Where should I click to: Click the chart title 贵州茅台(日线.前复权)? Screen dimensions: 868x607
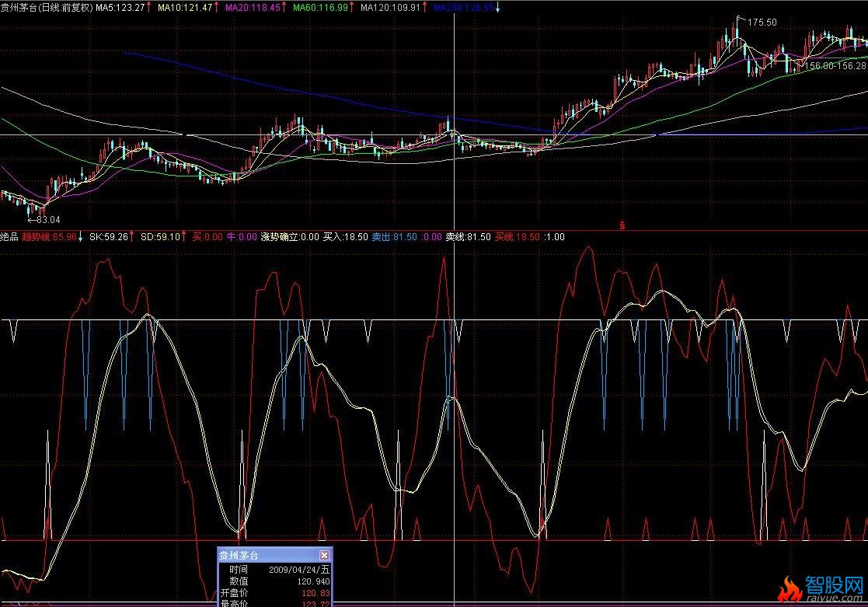pos(47,7)
